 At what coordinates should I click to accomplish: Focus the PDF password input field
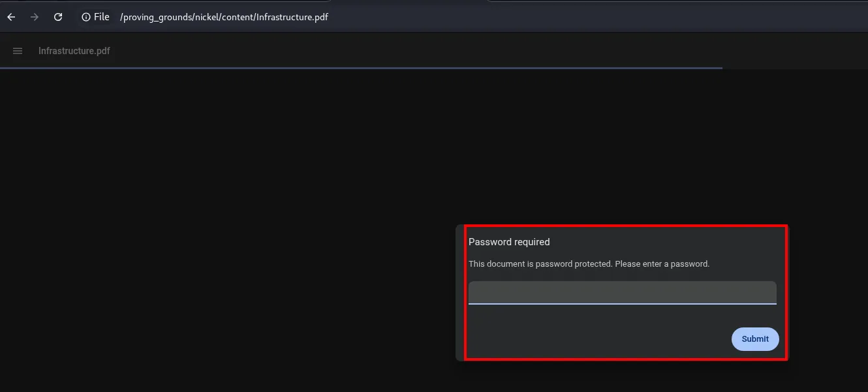coord(623,293)
